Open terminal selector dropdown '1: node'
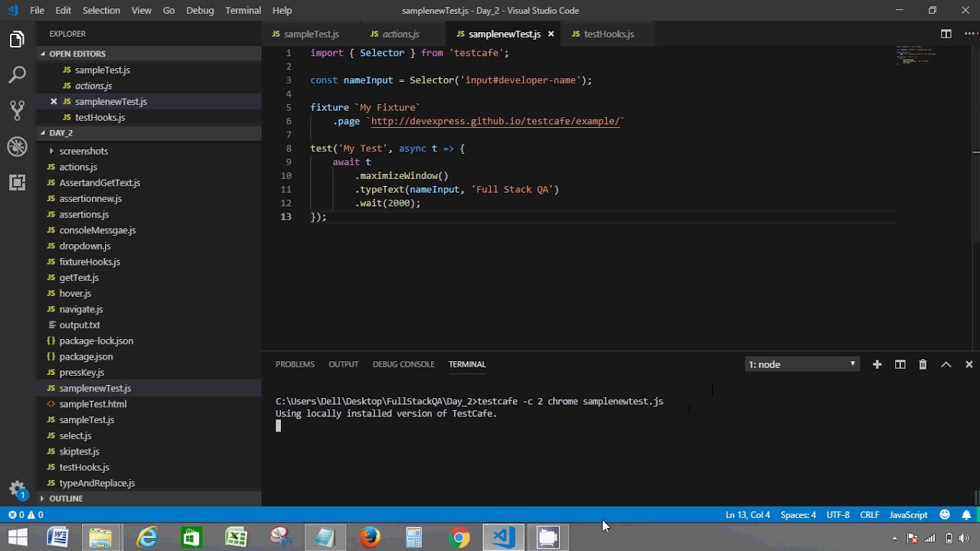The height and width of the screenshot is (551, 980). click(x=802, y=364)
